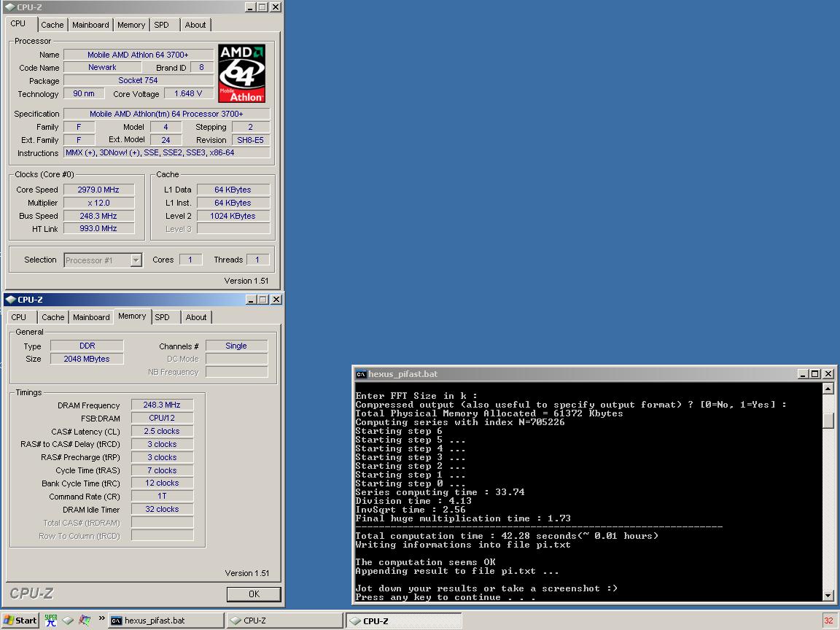The width and height of the screenshot is (840, 630).
Task: Click OK in the bottom CPU-Z window
Action: click(254, 594)
